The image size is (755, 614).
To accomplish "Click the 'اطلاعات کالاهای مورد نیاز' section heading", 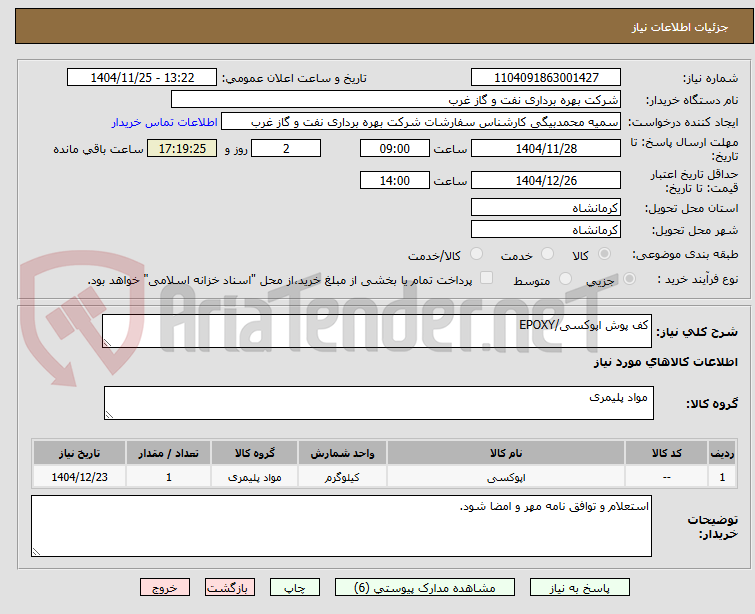I will tap(665, 362).
